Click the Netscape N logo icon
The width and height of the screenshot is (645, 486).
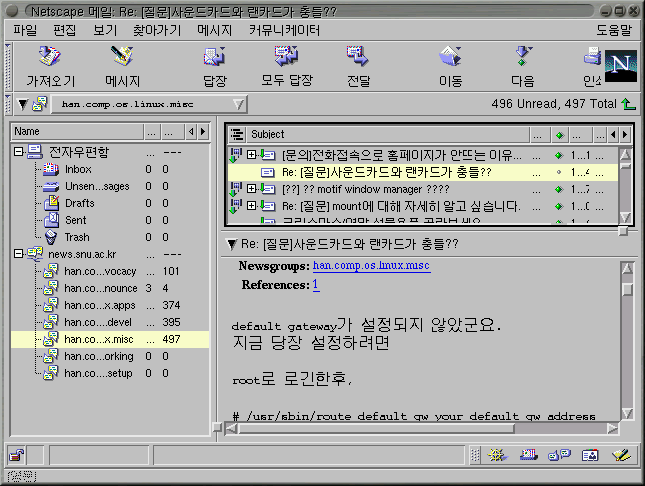(x=621, y=63)
